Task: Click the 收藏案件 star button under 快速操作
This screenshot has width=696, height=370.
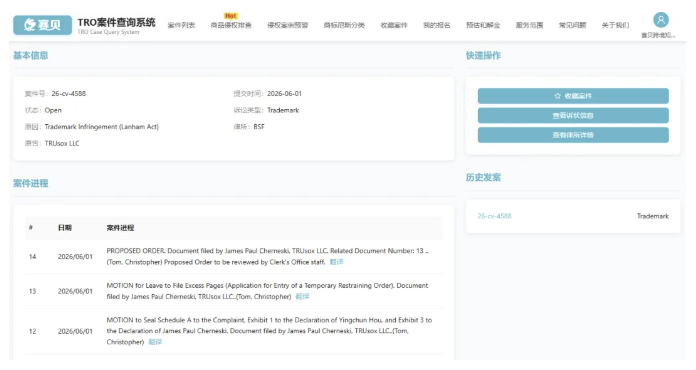Action: pyautogui.click(x=573, y=96)
